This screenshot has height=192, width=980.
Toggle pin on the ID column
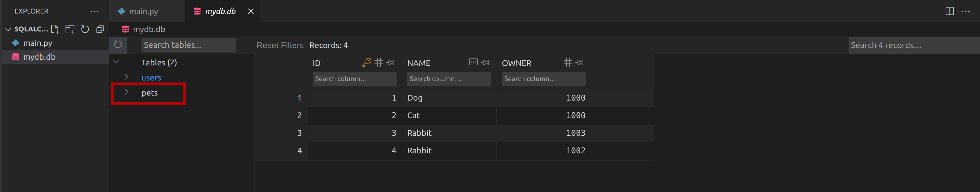coord(391,63)
